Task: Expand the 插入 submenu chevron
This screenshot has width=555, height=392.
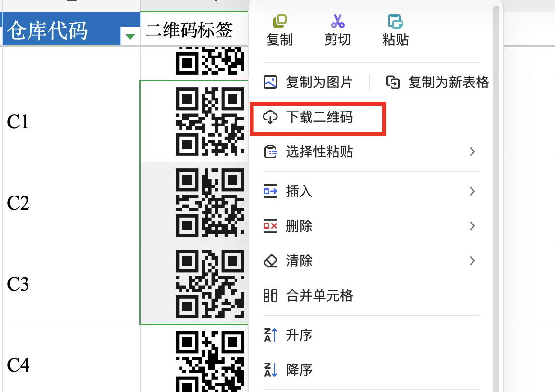Action: click(472, 191)
